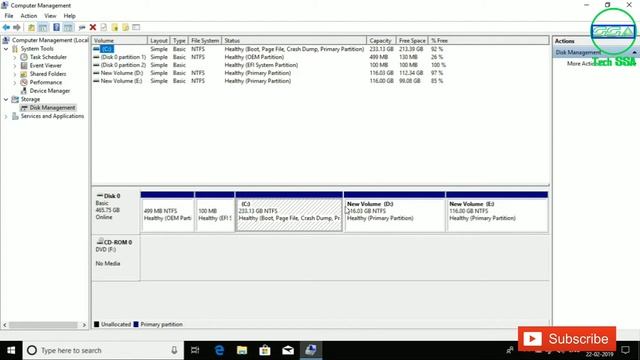Expand Services and Applications node
Screen dimensions: 640x360
6,116
